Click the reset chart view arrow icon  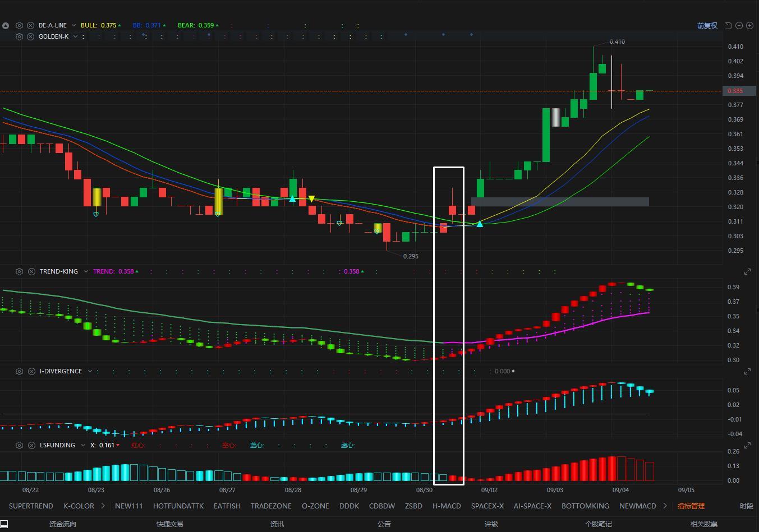click(728, 25)
